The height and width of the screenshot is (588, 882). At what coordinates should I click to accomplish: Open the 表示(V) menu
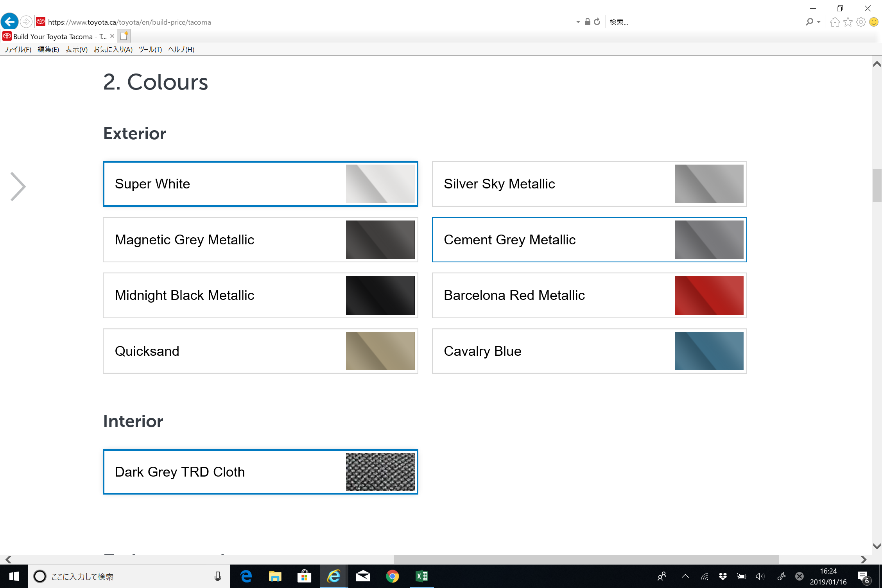pyautogui.click(x=76, y=49)
